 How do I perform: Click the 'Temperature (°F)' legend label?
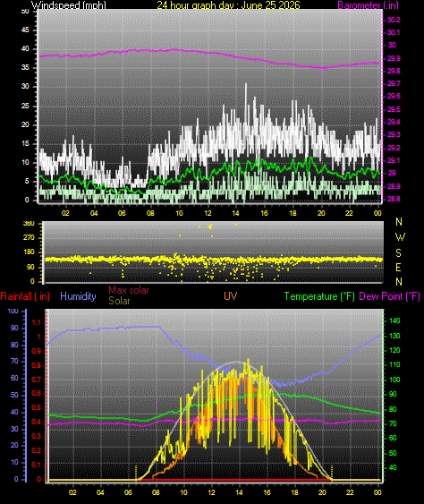coord(319,296)
